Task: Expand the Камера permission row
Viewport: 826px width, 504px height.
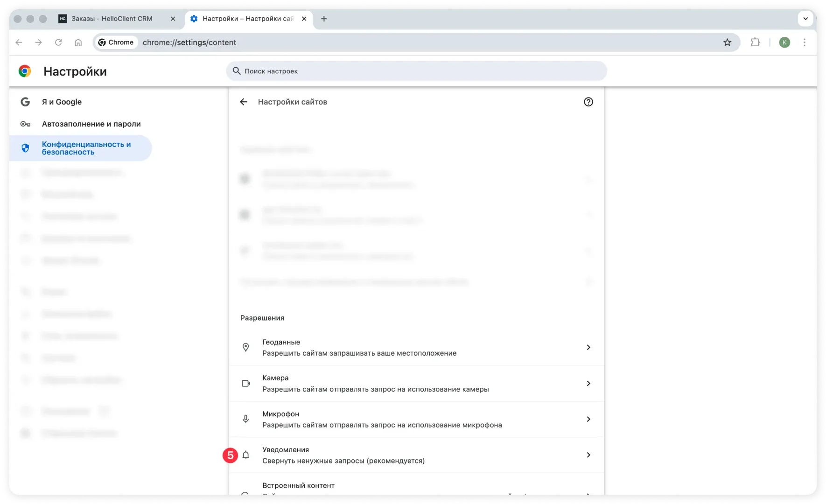Action: [x=588, y=383]
